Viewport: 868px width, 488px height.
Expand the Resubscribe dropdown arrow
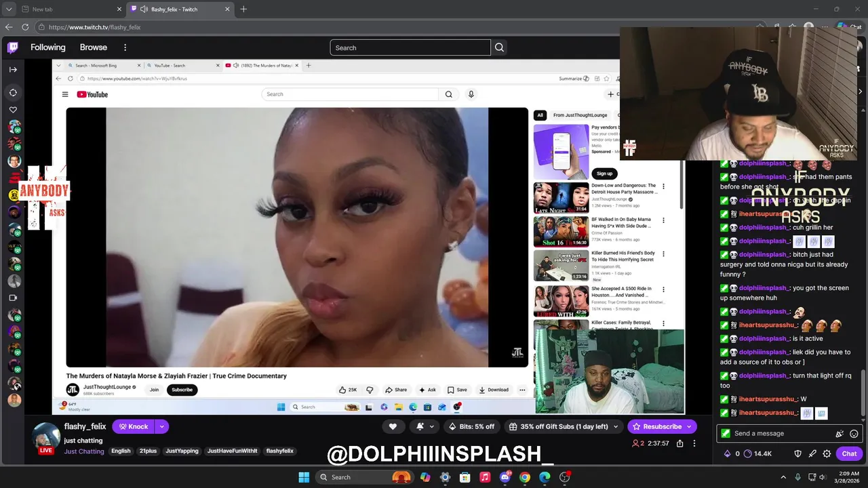coord(690,426)
